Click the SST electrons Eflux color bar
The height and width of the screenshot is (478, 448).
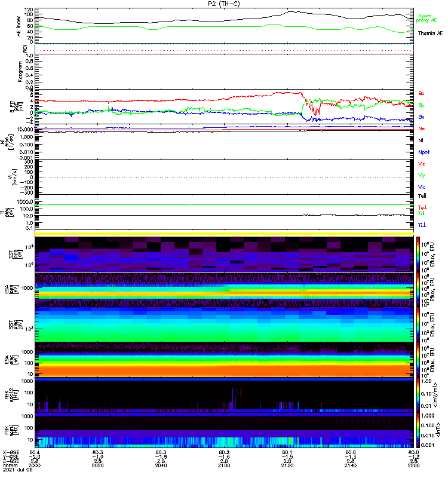coord(418,324)
